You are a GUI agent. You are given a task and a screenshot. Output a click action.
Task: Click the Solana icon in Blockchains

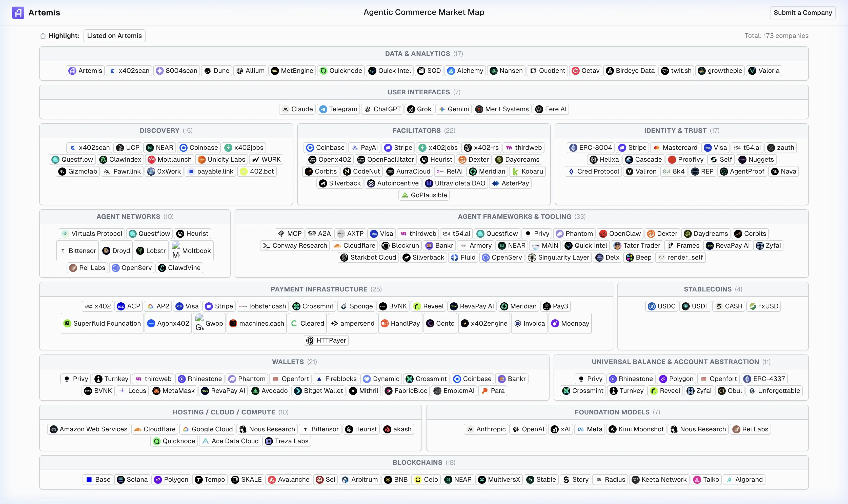click(x=120, y=479)
